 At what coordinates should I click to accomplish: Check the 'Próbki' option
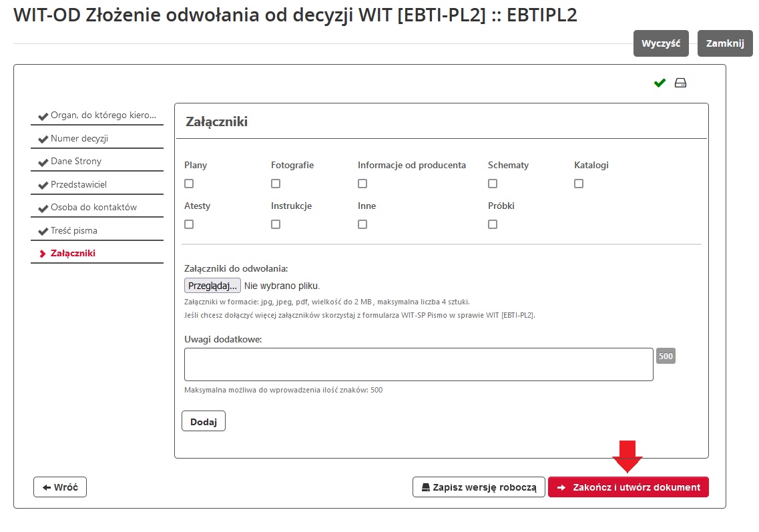(x=493, y=224)
